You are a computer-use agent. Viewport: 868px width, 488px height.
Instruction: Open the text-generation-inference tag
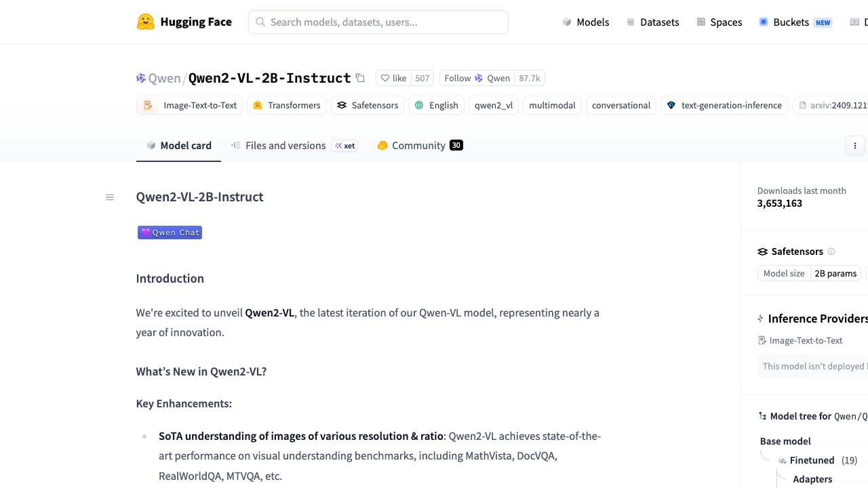coord(724,105)
